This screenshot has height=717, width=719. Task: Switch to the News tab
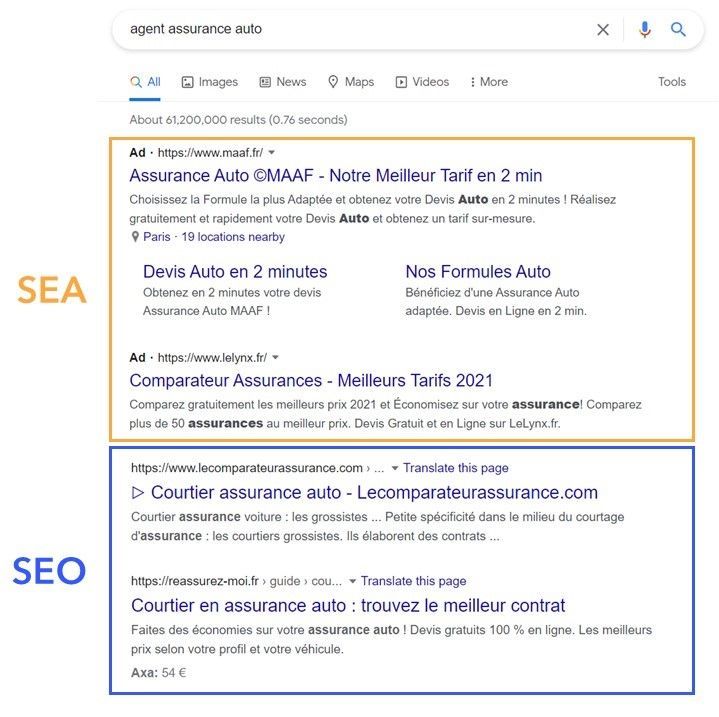click(283, 82)
